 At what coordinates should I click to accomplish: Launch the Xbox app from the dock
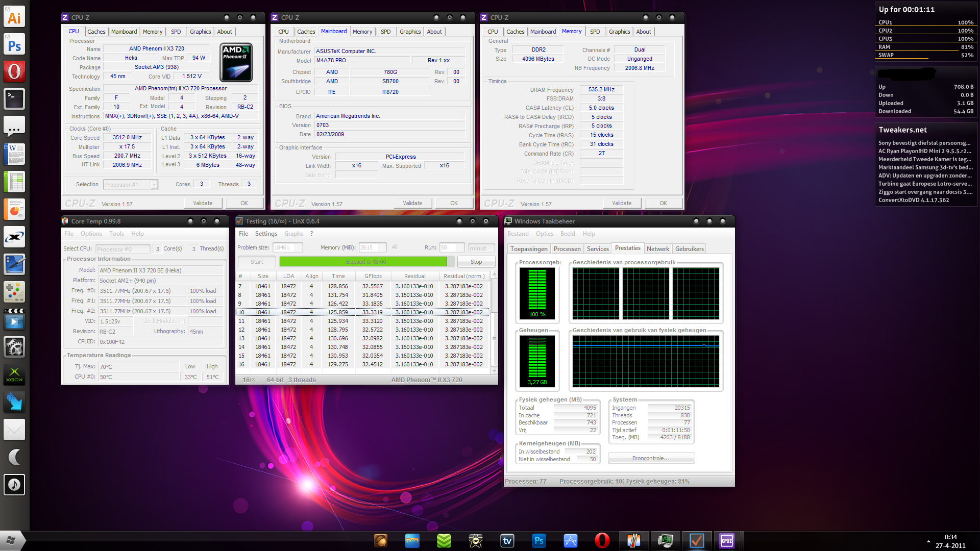[14, 375]
